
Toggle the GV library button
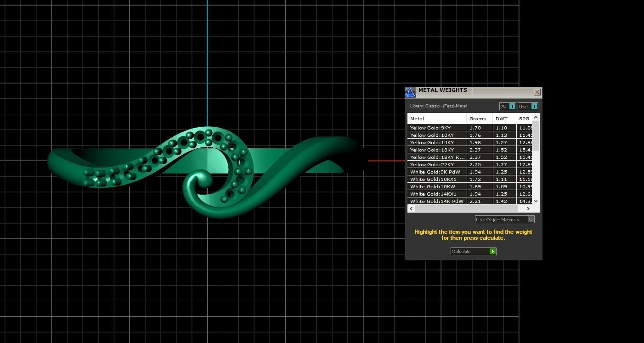[x=508, y=107]
